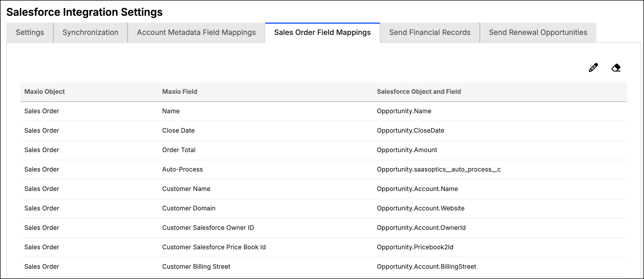Select the Name field cell
644x279 pixels.
click(x=171, y=111)
